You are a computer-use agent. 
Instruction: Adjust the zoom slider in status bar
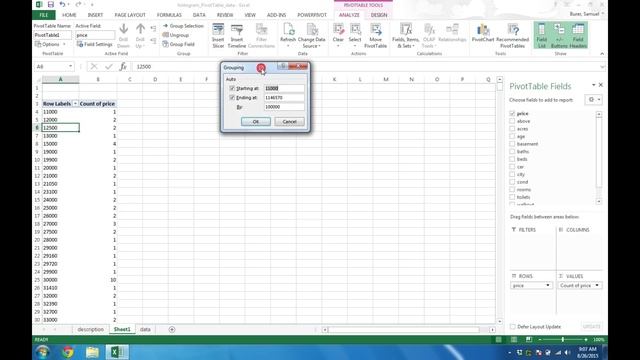point(562,340)
